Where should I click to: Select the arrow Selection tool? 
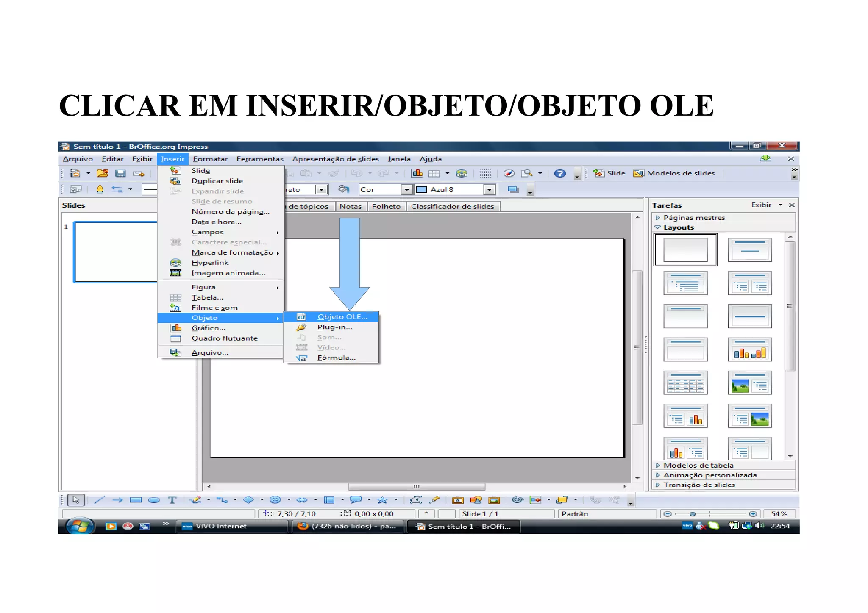[76, 500]
